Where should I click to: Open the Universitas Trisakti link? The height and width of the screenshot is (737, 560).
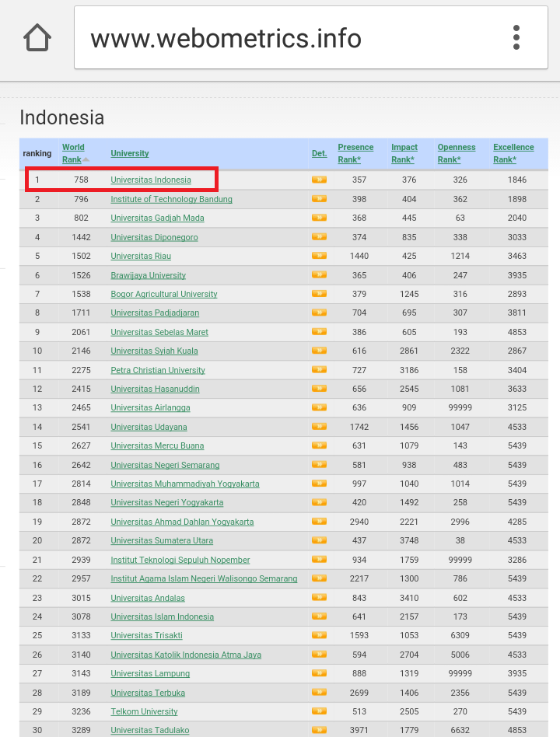[x=147, y=635]
